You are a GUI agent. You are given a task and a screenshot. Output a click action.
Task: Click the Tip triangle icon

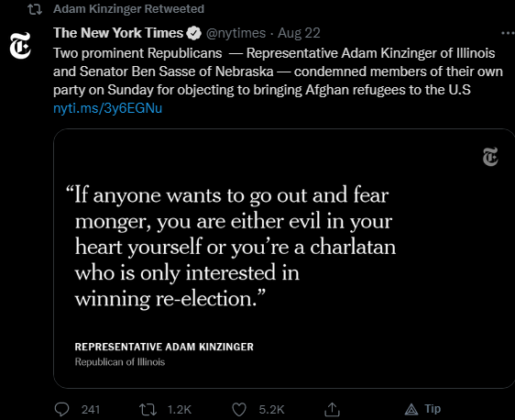(411, 410)
